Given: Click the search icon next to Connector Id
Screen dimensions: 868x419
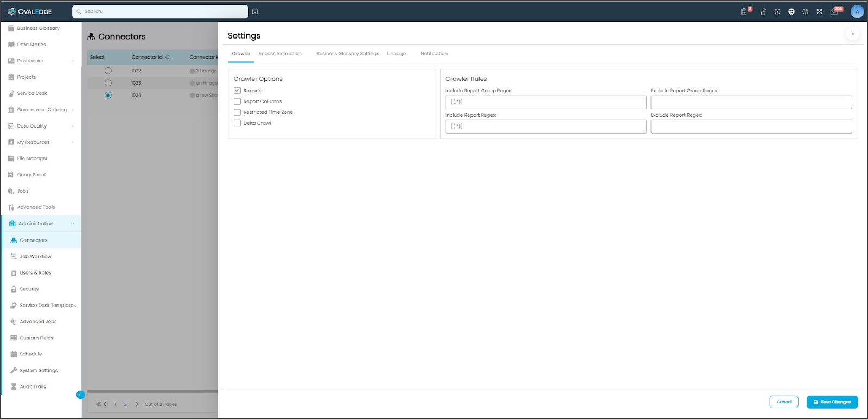Looking at the screenshot, I should coord(168,57).
